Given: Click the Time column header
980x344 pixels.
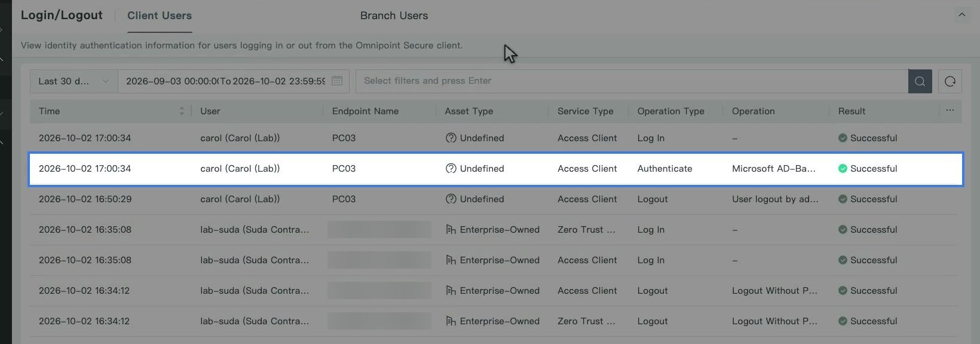Looking at the screenshot, I should point(50,111).
